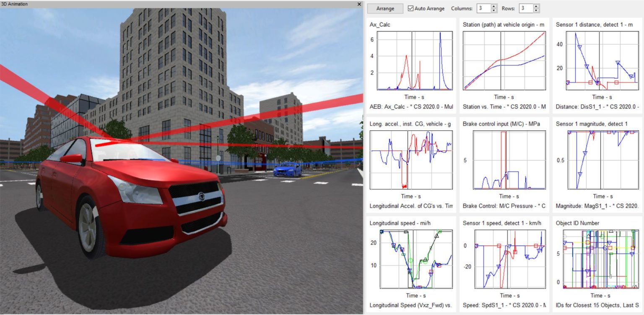
Task: Click inside the Columns value field
Action: (x=482, y=8)
